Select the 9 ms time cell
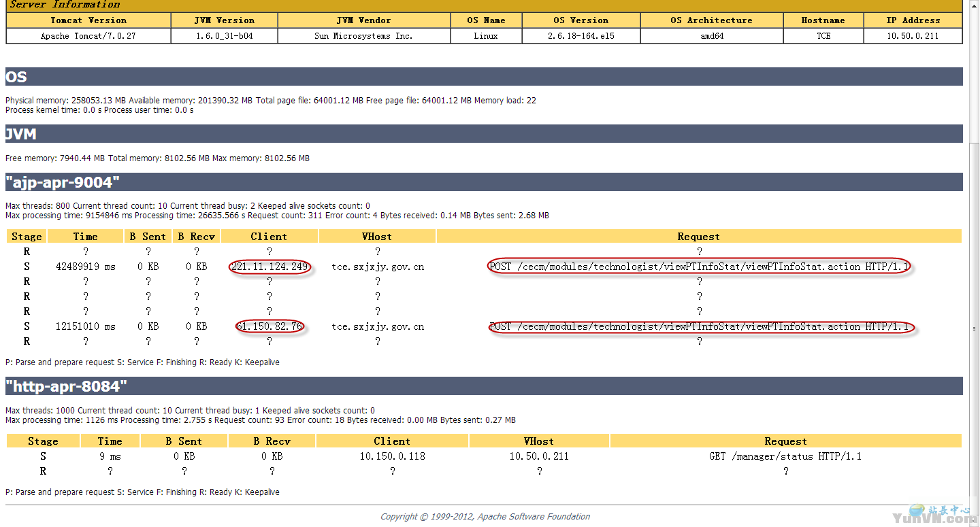980x527 pixels. (x=110, y=456)
